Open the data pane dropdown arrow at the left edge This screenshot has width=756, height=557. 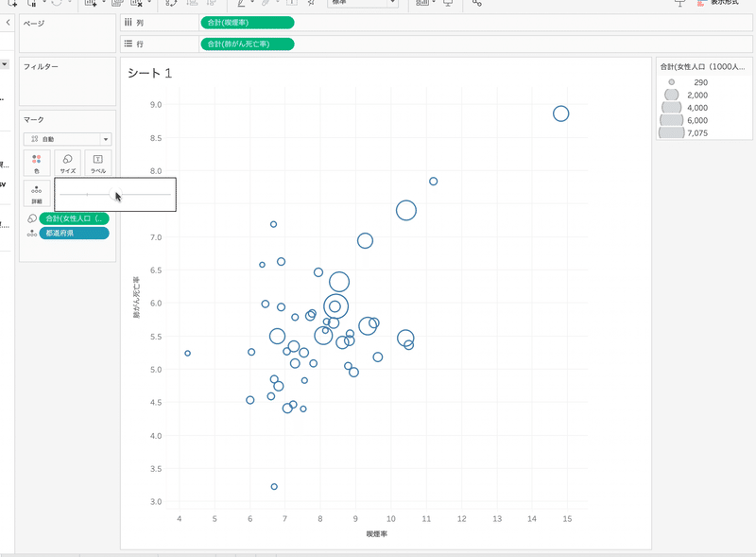coord(5,63)
